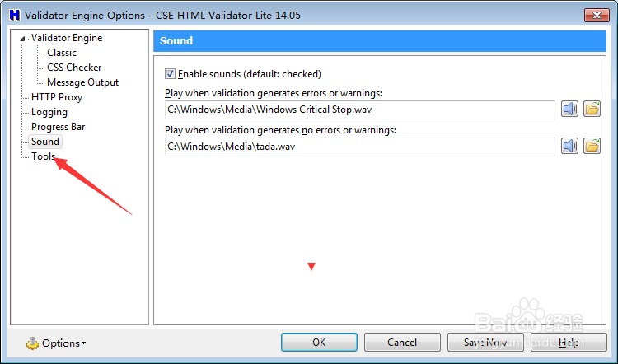618x364 pixels.
Task: Select CSS Checker in the tree
Action: [74, 68]
